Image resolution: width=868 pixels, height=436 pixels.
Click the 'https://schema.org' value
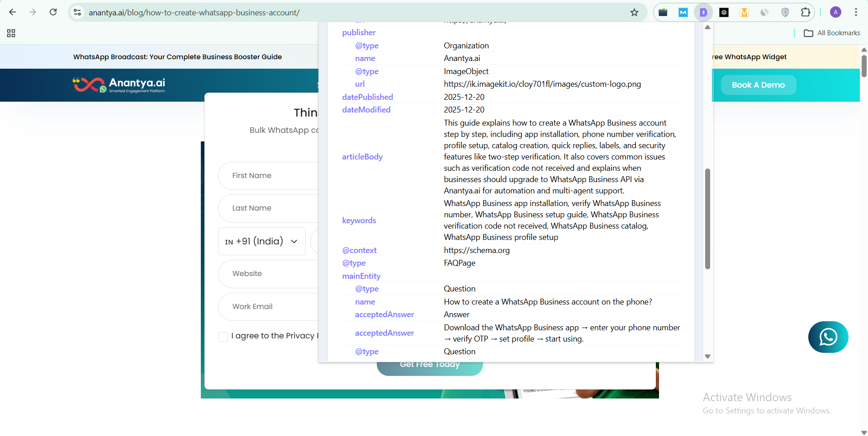[477, 250]
